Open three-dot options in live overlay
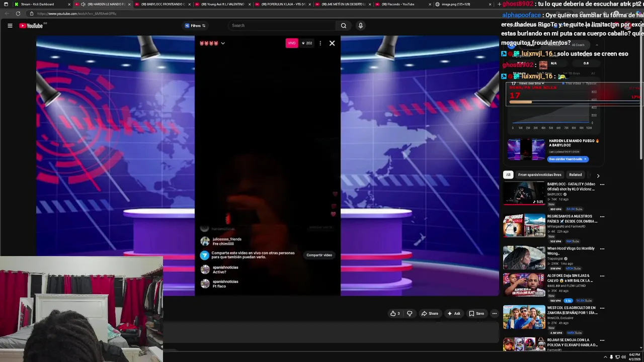 (x=320, y=43)
